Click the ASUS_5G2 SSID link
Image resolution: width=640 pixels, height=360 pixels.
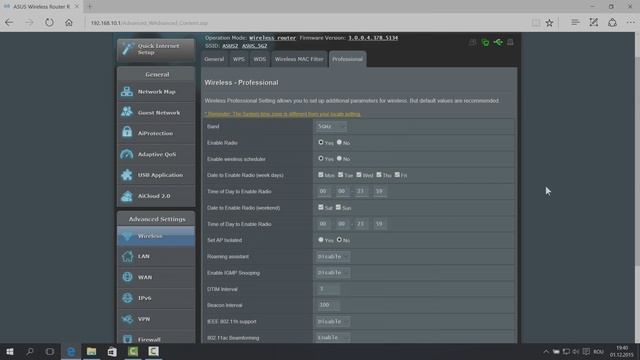[x=254, y=46]
